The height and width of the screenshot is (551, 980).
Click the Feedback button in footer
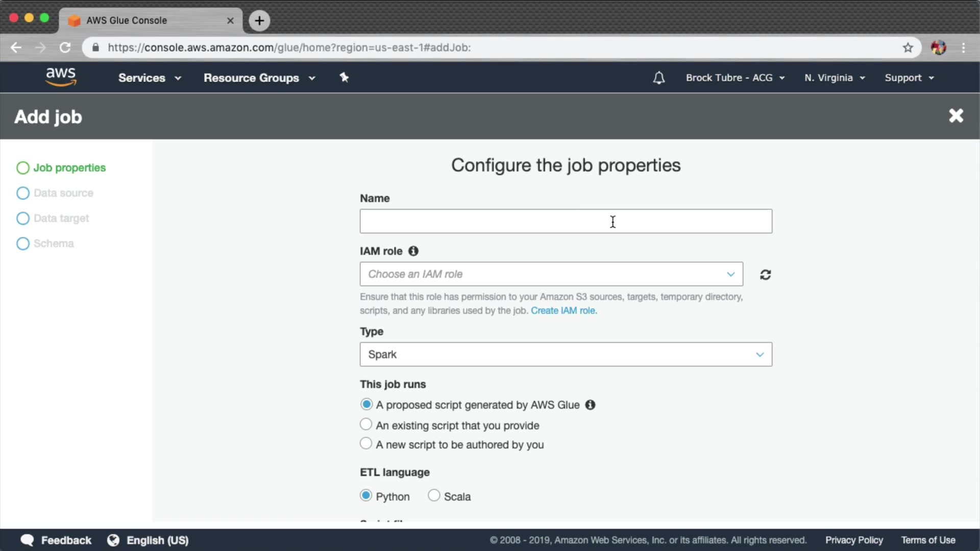coord(56,540)
